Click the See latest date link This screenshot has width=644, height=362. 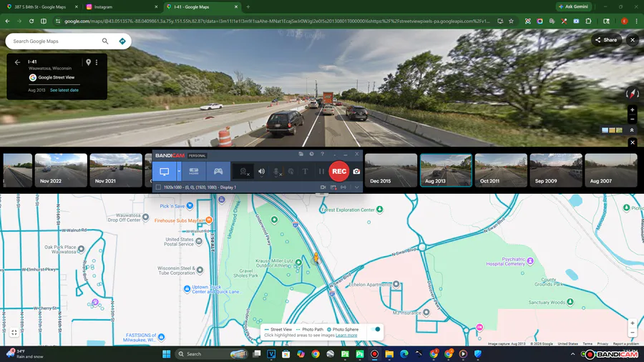pyautogui.click(x=64, y=90)
